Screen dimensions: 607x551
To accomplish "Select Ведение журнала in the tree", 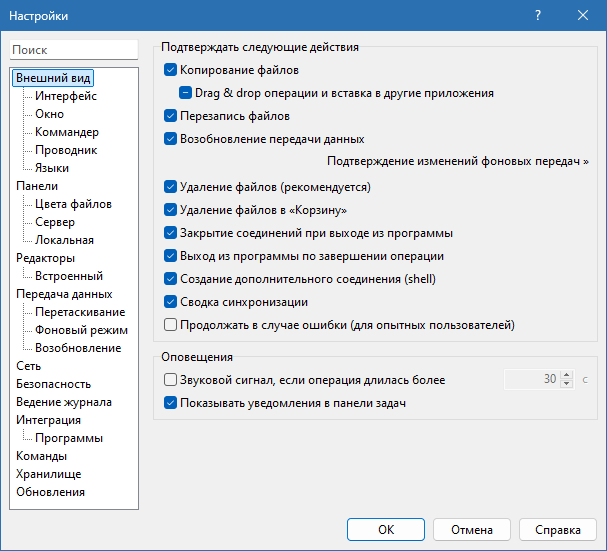I will [x=64, y=402].
